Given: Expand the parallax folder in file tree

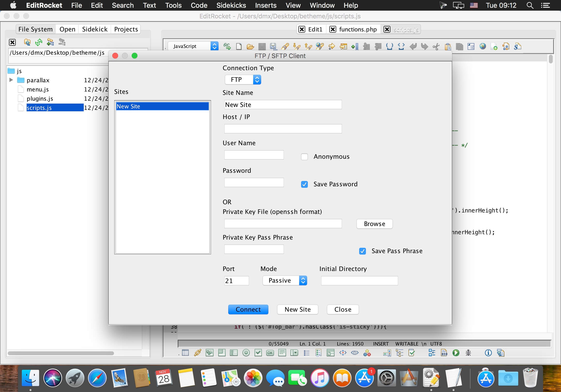Looking at the screenshot, I should [x=11, y=80].
